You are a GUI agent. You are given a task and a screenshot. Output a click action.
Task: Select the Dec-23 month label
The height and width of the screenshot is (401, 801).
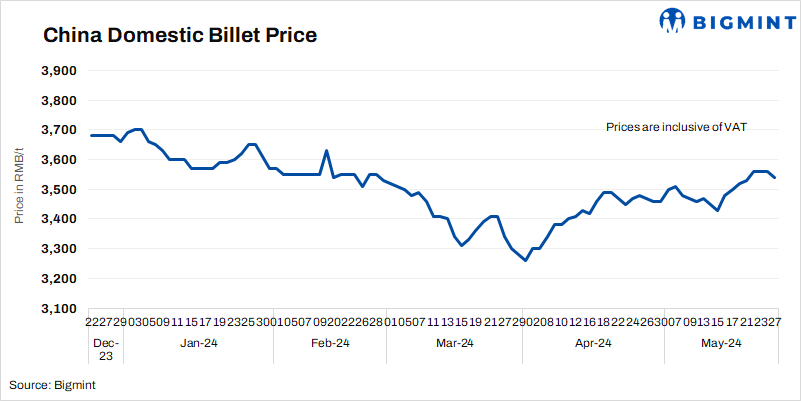tap(104, 350)
